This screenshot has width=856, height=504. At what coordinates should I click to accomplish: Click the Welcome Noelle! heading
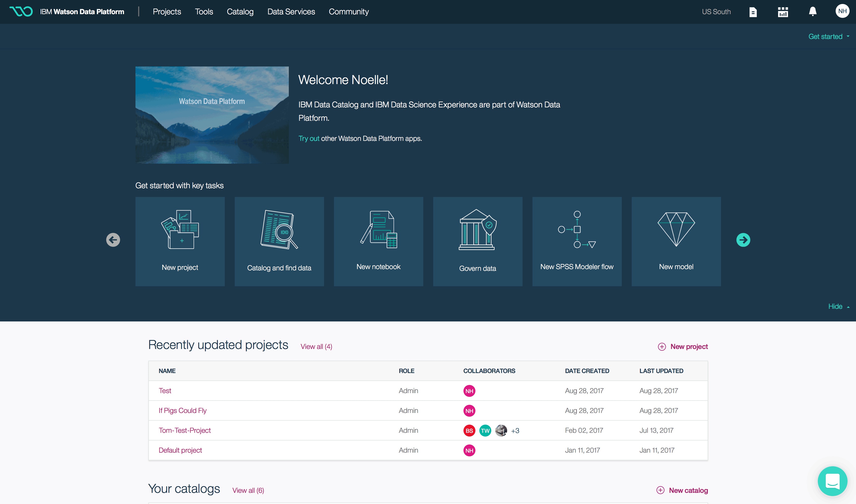tap(343, 80)
